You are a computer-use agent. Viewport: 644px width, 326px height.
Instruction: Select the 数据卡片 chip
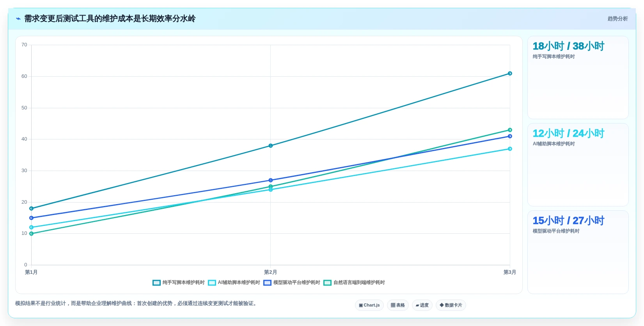[451, 305]
